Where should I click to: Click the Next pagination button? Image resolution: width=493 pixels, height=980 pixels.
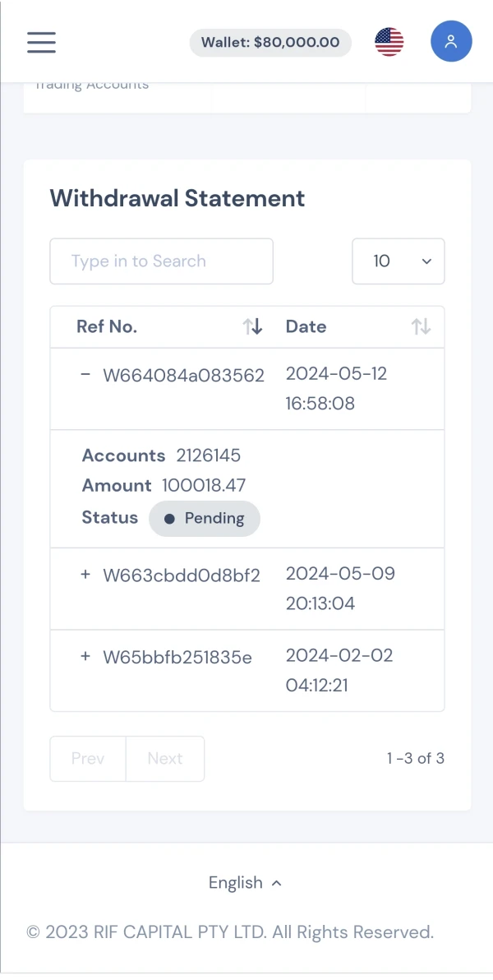click(165, 759)
